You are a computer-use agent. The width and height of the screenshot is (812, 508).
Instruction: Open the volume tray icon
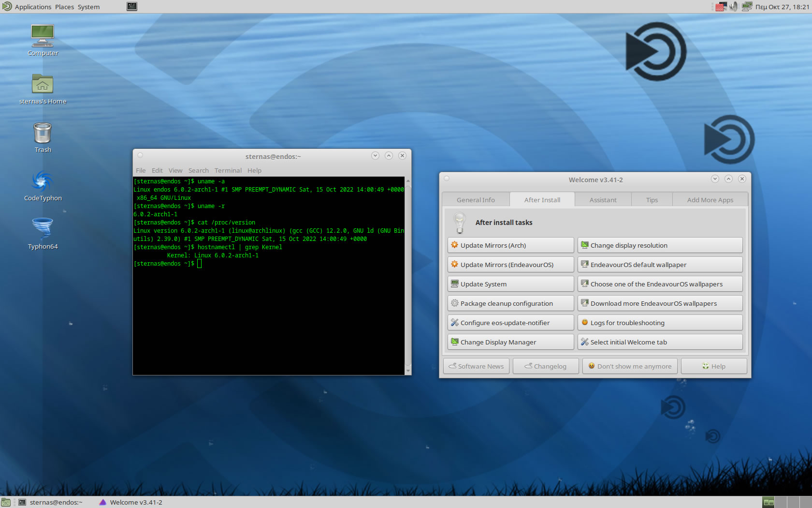pyautogui.click(x=734, y=6)
